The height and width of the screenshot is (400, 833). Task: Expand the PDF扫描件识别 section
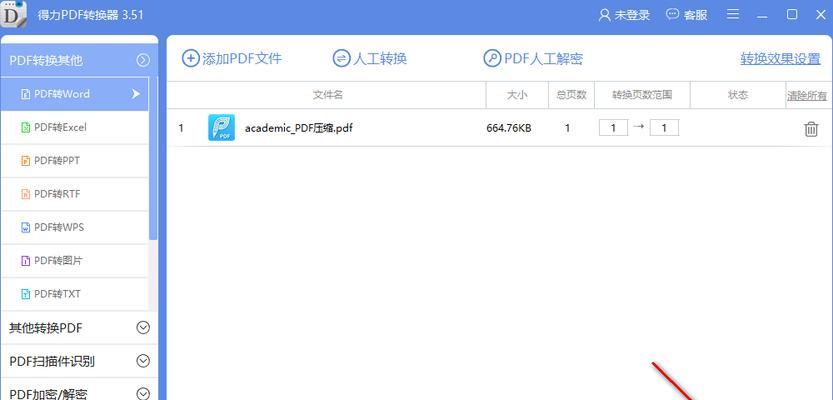[143, 361]
